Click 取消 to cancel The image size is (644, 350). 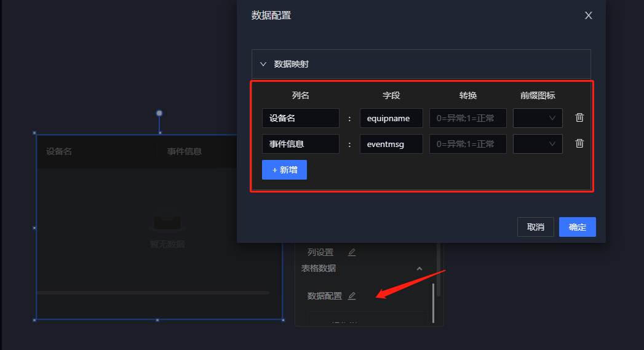[536, 227]
